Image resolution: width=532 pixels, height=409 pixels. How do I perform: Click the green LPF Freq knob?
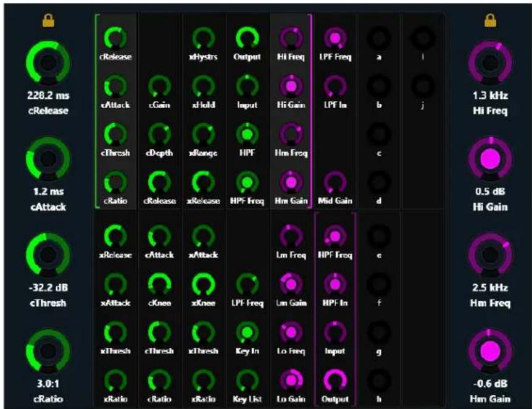(247, 285)
